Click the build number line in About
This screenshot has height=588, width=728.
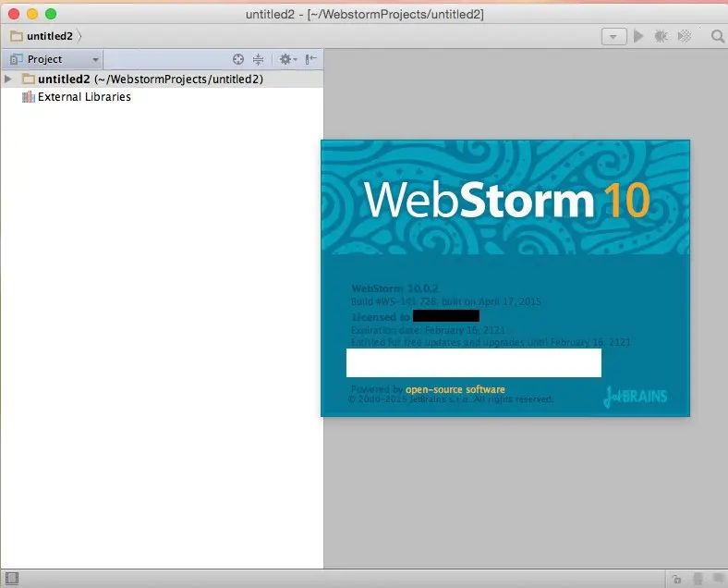pos(445,301)
